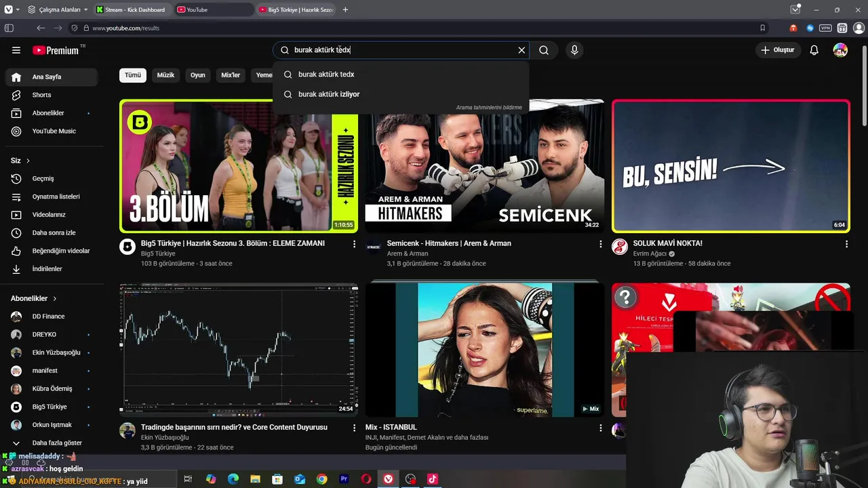Choose suggestion 'burak aktürk tedx'
Image resolution: width=868 pixels, height=488 pixels.
tap(400, 75)
